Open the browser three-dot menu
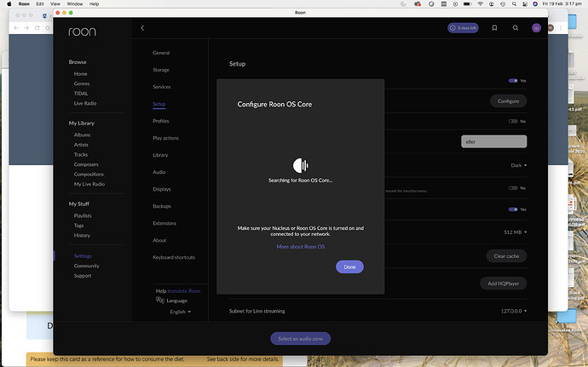 (561, 28)
